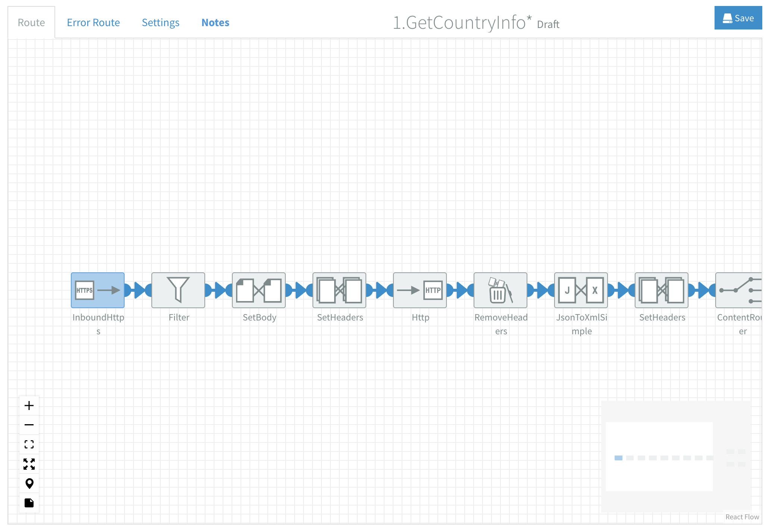
Task: Open the Notes tab
Action: pos(216,23)
